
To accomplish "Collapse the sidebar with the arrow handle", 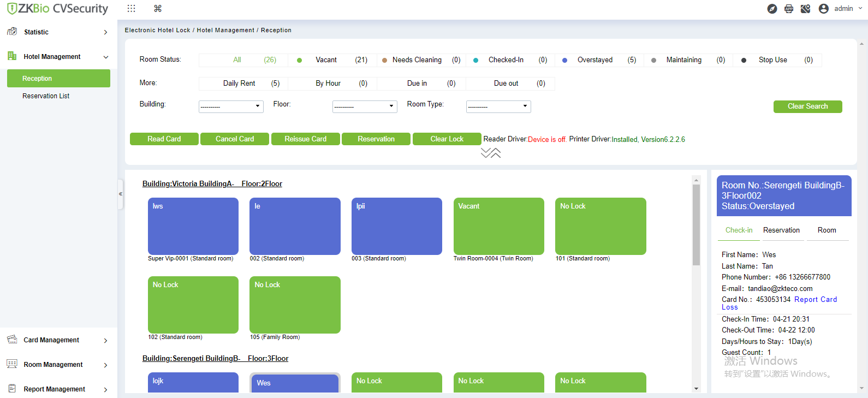I will (120, 194).
